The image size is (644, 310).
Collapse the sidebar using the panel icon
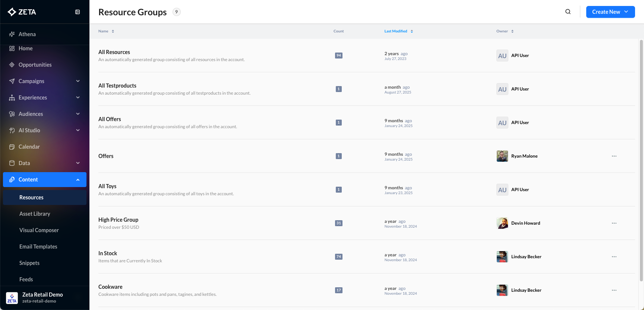pos(78,12)
